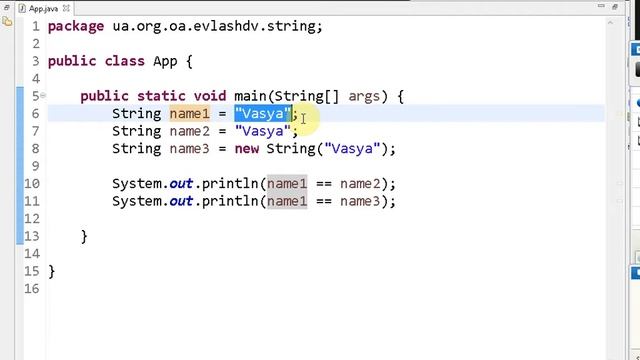Screen dimensions: 640x360
Task: Click the "Vasya" literal on line 7
Action: [x=263, y=131]
